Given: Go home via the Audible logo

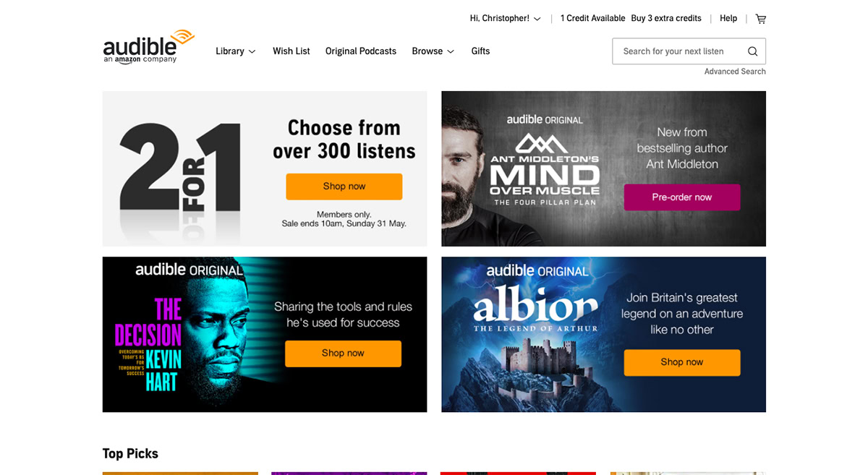Looking at the screenshot, I should [x=149, y=47].
